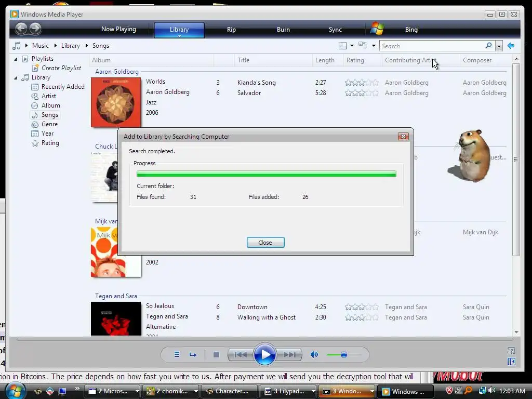
Task: Collapse the Playlists tree node
Action: point(16,59)
